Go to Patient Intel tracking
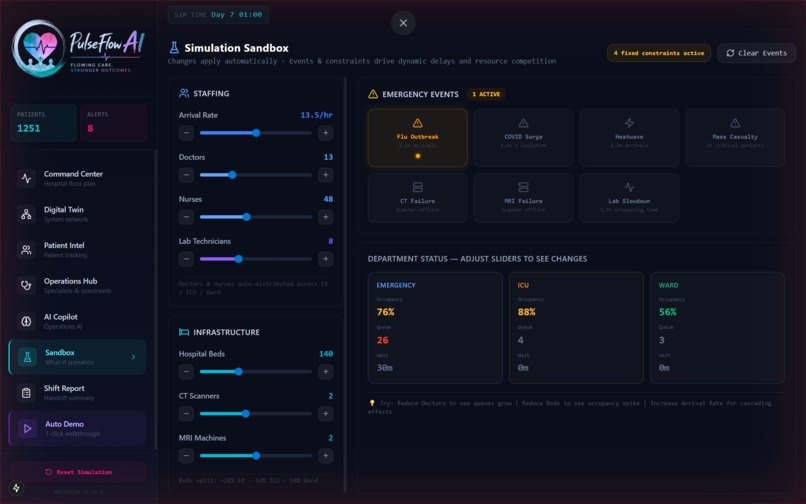Image resolution: width=806 pixels, height=504 pixels. tap(77, 250)
